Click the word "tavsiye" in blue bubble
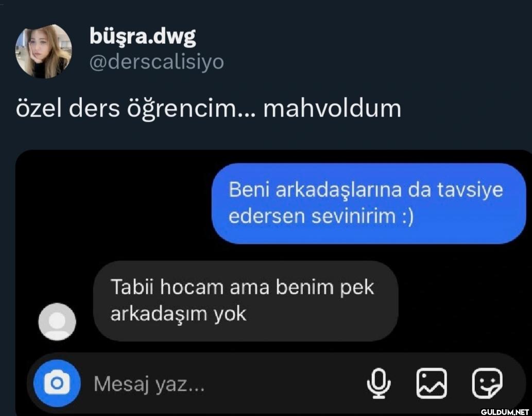This screenshot has height=416, width=532. 470,190
